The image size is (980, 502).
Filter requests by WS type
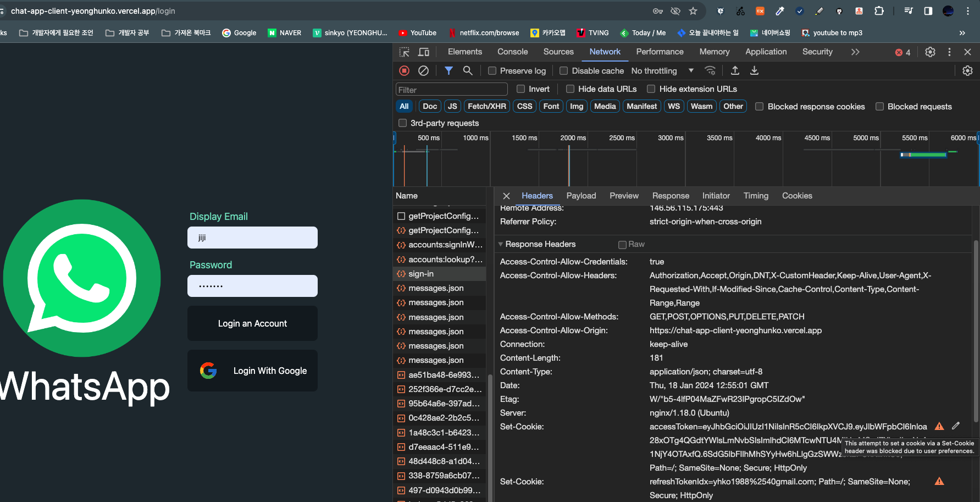click(674, 106)
